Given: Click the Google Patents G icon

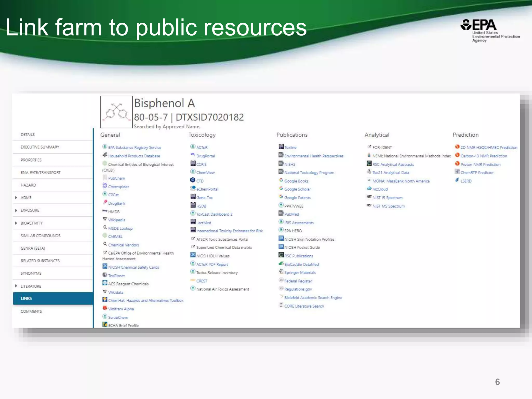Looking at the screenshot, I should [281, 196].
